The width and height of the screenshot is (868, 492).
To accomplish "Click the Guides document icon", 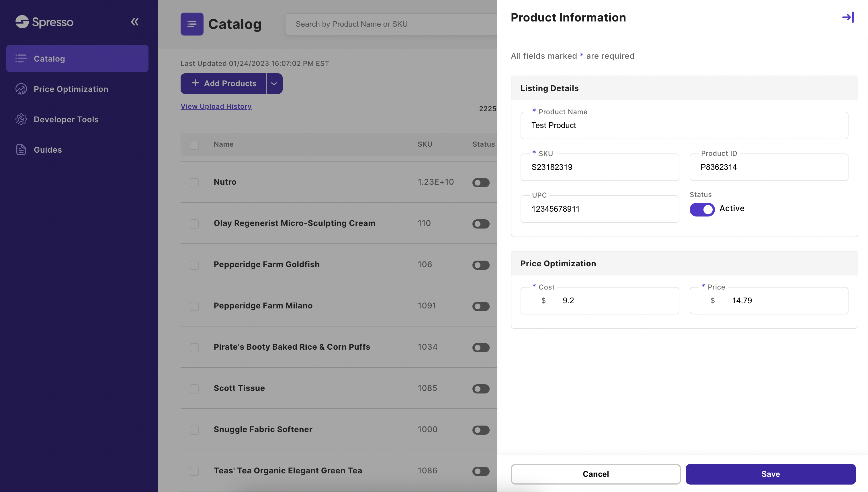I will point(21,150).
